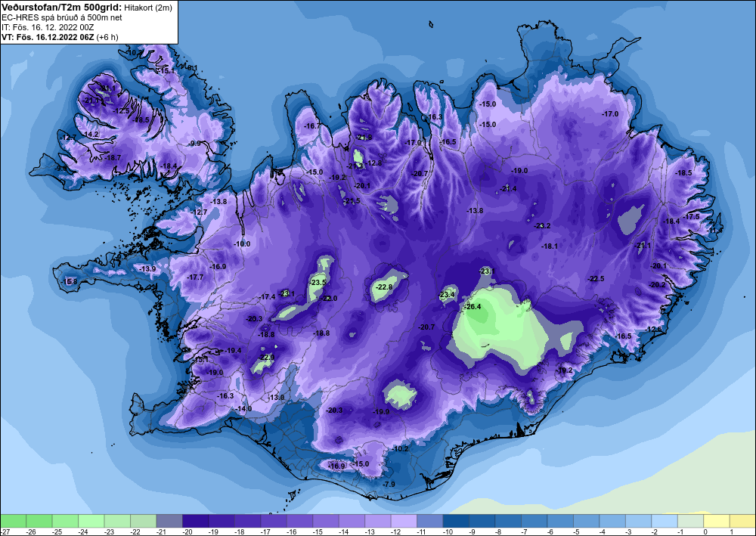Click the -14.2 temperature label
This screenshot has height=536, width=756.
click(91, 134)
